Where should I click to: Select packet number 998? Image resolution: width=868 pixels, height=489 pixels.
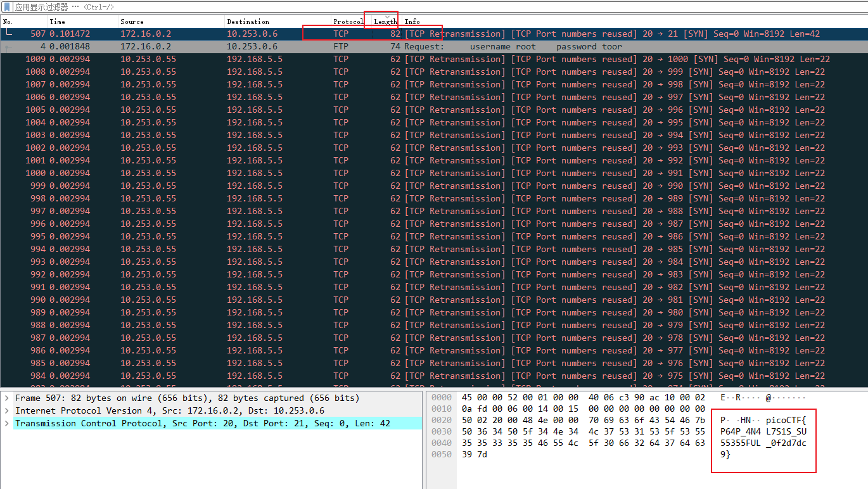point(433,198)
